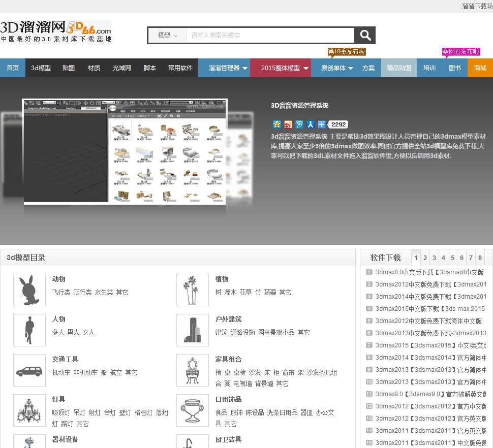Click the faucet icon for 厨卫洁具
Viewport: 493px width, 448px height.
coord(193,441)
